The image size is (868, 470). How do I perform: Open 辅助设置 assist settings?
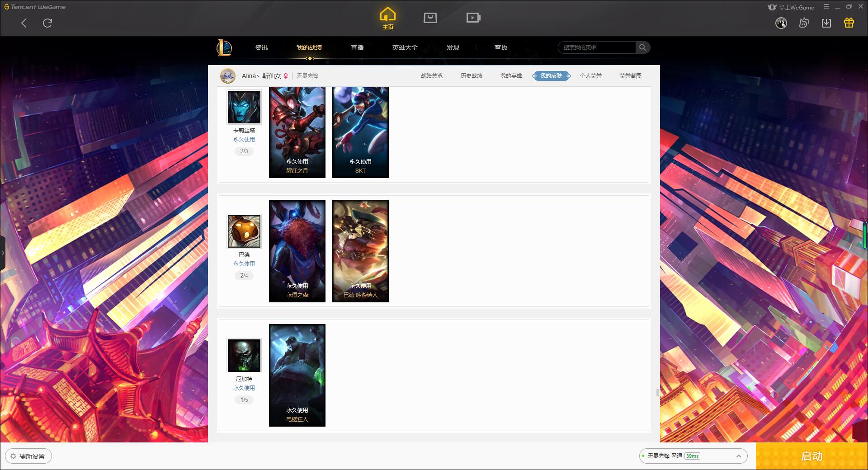(x=28, y=456)
